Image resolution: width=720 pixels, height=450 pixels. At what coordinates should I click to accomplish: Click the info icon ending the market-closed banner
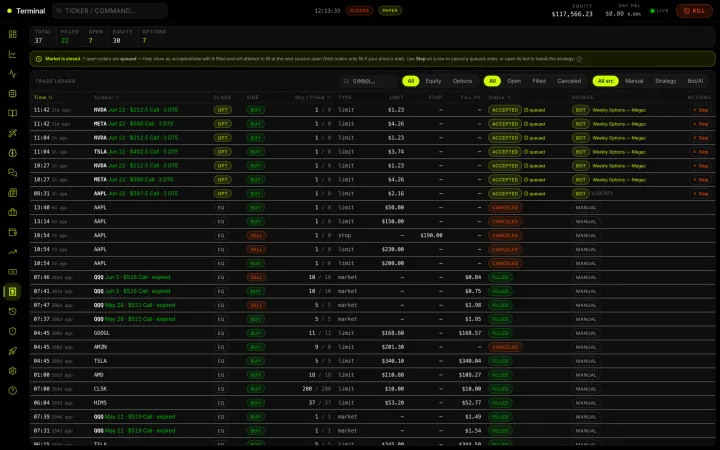point(579,59)
